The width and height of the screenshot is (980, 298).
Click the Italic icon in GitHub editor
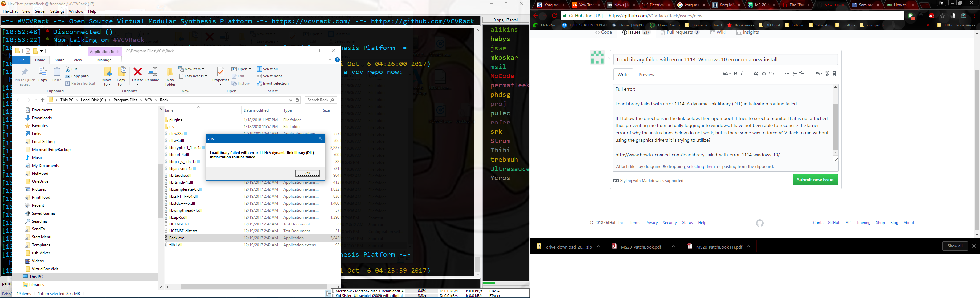tap(742, 74)
